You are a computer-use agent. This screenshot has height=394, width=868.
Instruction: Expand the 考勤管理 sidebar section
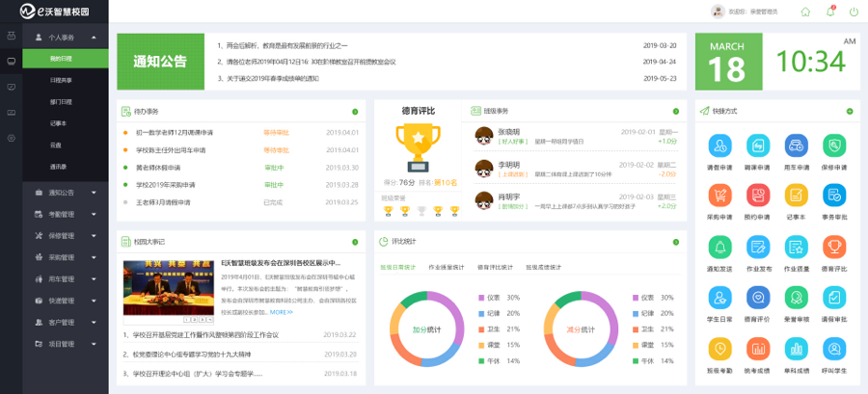[x=62, y=214]
